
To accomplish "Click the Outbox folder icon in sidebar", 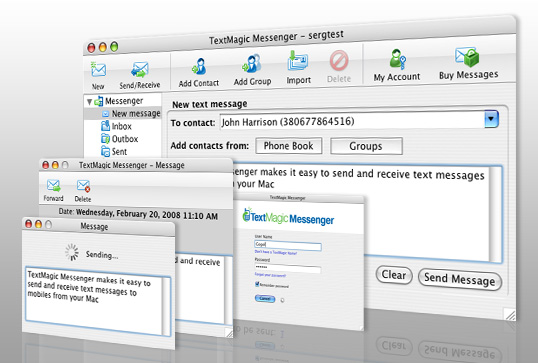I will (x=105, y=139).
